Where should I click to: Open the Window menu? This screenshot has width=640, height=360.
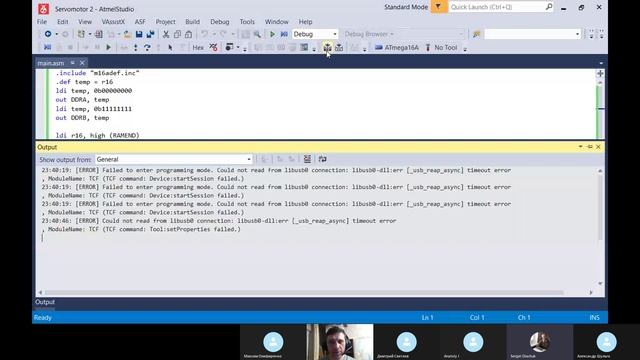tap(276, 22)
